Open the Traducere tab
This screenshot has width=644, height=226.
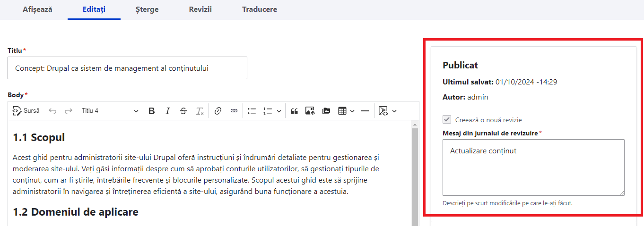(259, 9)
